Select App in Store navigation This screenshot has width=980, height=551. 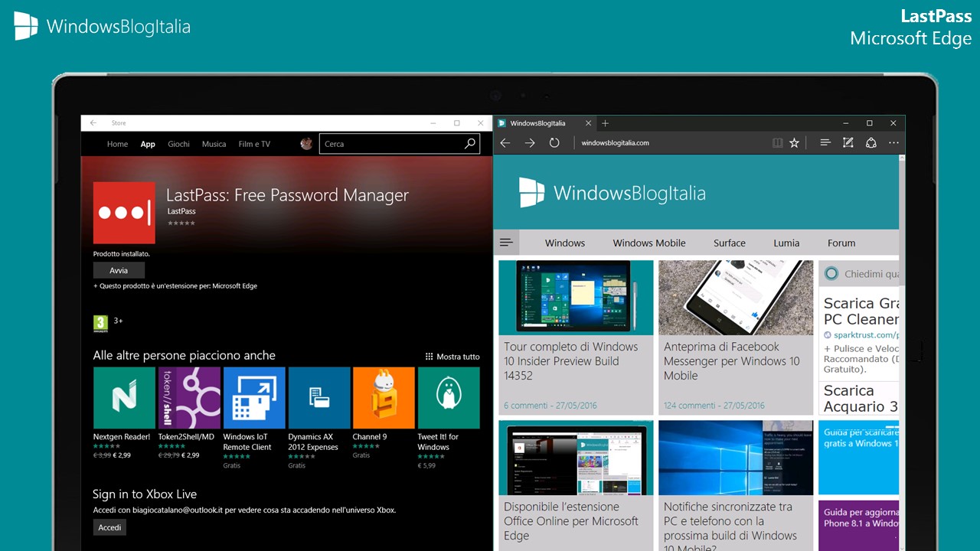click(148, 144)
